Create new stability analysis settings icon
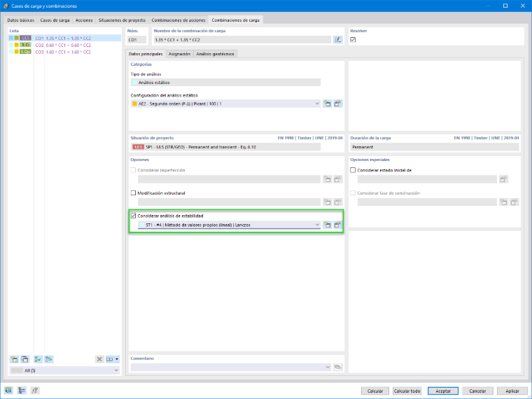Image resolution: width=532 pixels, height=399 pixels. [327, 225]
